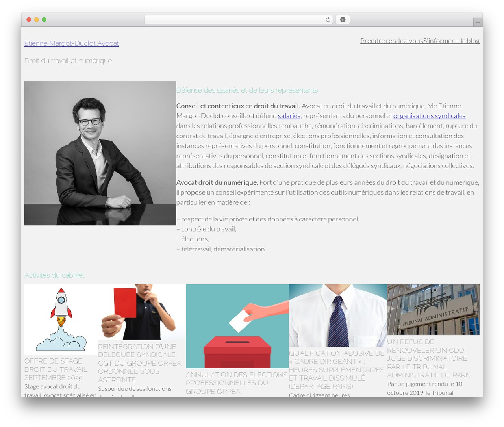
Task: Open a new tab with the plus button
Action: 478,22
